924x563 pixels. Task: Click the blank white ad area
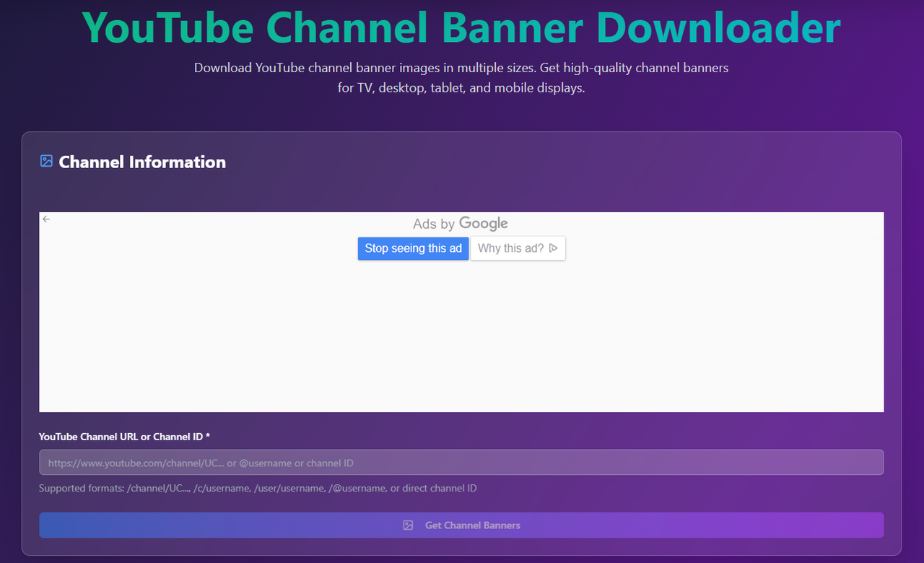461,339
